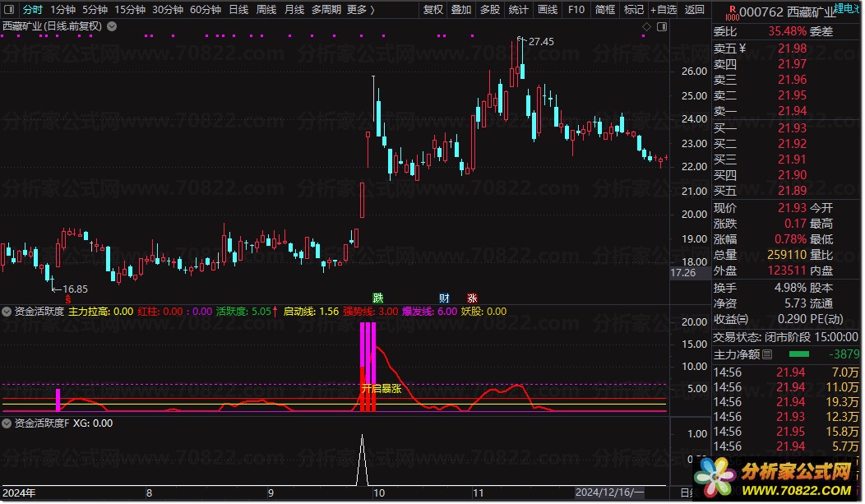This screenshot has width=865, height=504.
Task: Click the 总量 259110 value
Action: 787,255
